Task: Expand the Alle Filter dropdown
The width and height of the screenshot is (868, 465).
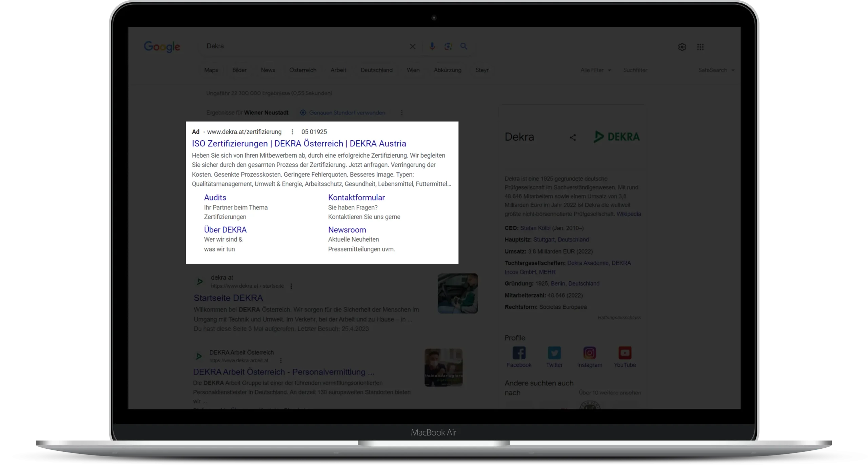Action: (x=595, y=70)
